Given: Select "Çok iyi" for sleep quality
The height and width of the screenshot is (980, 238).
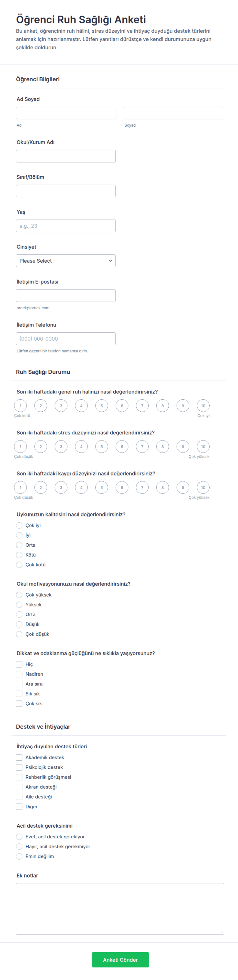Looking at the screenshot, I should (x=19, y=525).
